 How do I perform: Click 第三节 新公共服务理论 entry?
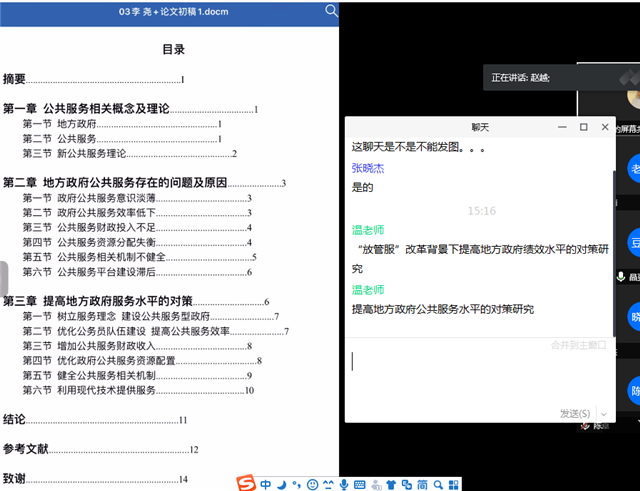pyautogui.click(x=129, y=153)
